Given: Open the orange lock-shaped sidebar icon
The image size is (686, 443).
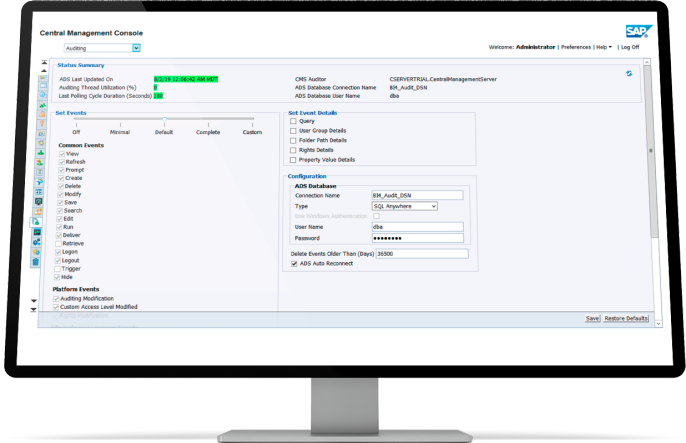Looking at the screenshot, I should (42, 114).
